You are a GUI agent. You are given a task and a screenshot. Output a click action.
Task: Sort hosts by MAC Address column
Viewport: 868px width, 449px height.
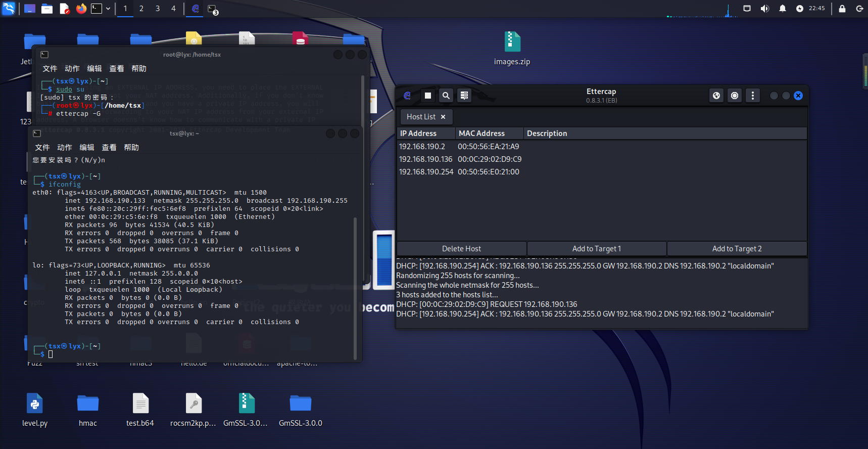pyautogui.click(x=489, y=133)
